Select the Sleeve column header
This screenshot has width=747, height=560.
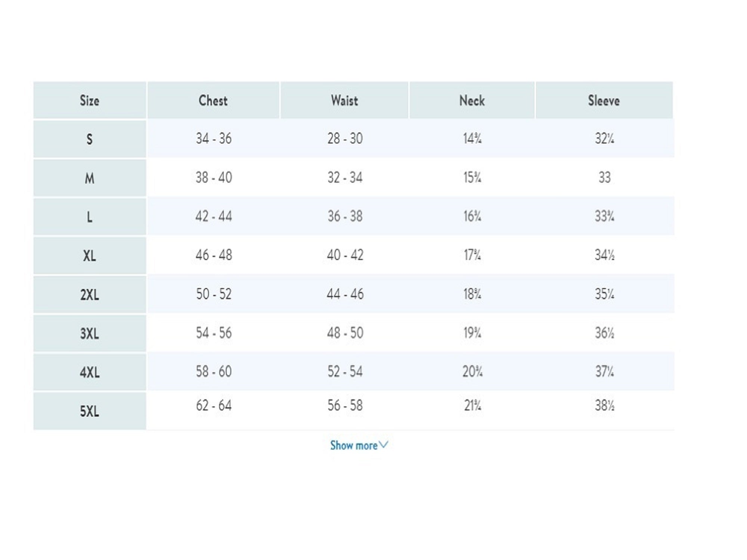(x=604, y=100)
